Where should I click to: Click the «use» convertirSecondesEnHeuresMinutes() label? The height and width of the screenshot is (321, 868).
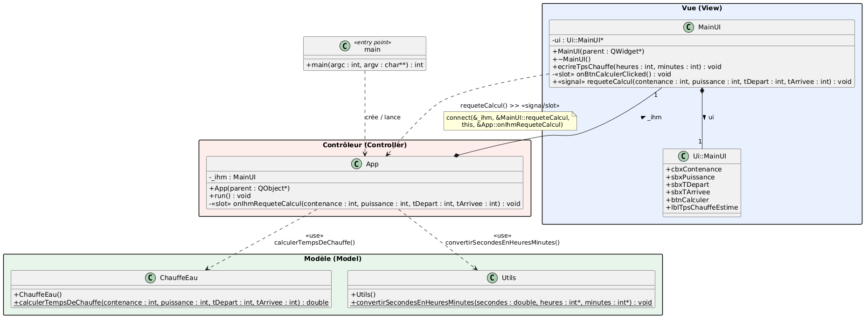(502, 239)
